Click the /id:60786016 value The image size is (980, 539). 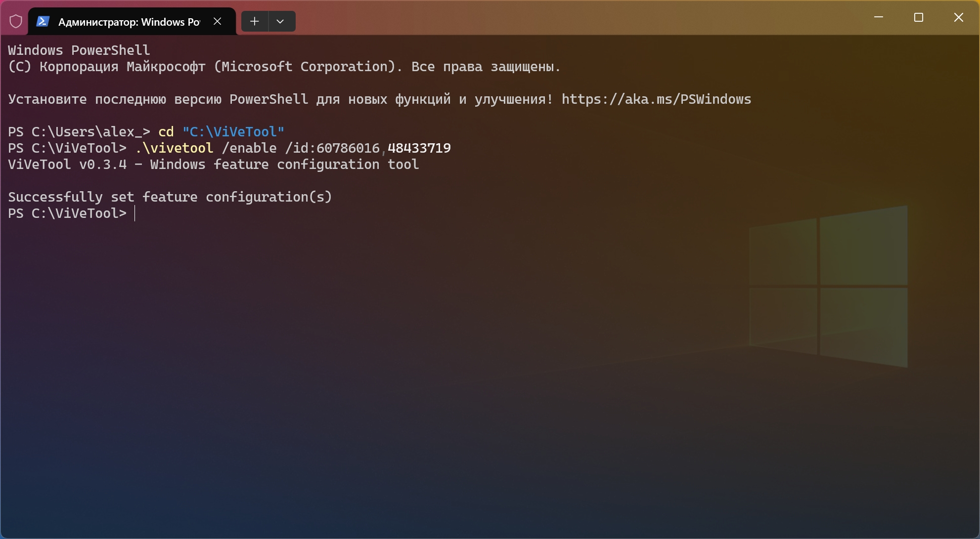(332, 148)
